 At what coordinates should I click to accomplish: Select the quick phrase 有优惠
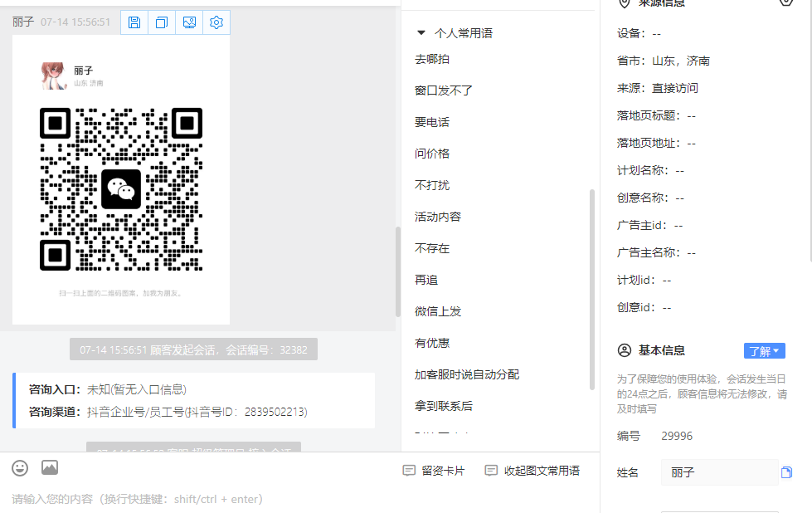(432, 343)
